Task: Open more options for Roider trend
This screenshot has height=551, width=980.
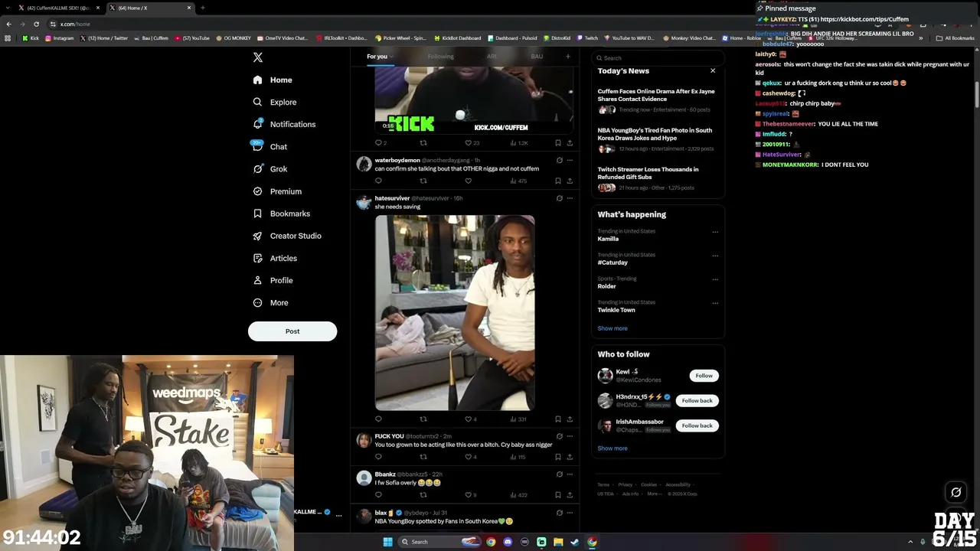Action: (715, 279)
